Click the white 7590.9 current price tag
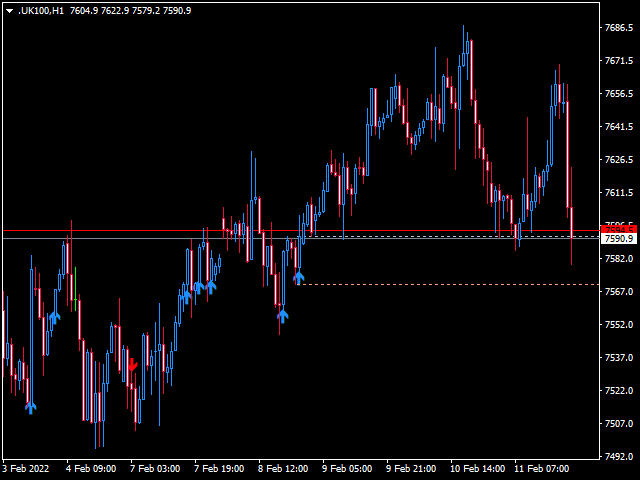The height and width of the screenshot is (480, 640). click(619, 238)
